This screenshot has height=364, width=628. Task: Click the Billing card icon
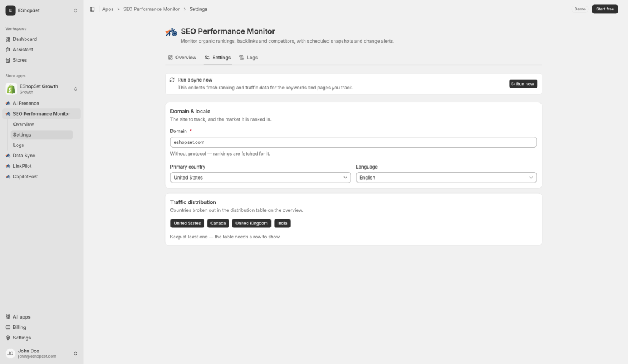[7, 327]
